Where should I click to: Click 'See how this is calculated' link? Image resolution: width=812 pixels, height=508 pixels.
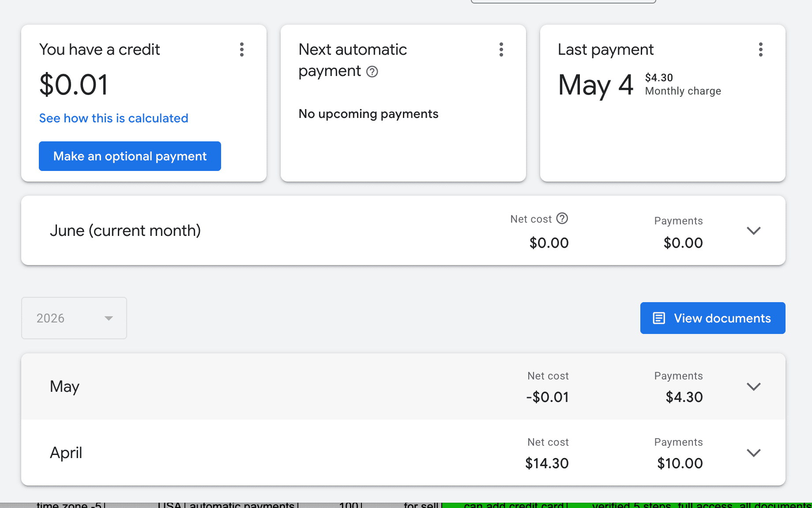(x=113, y=118)
